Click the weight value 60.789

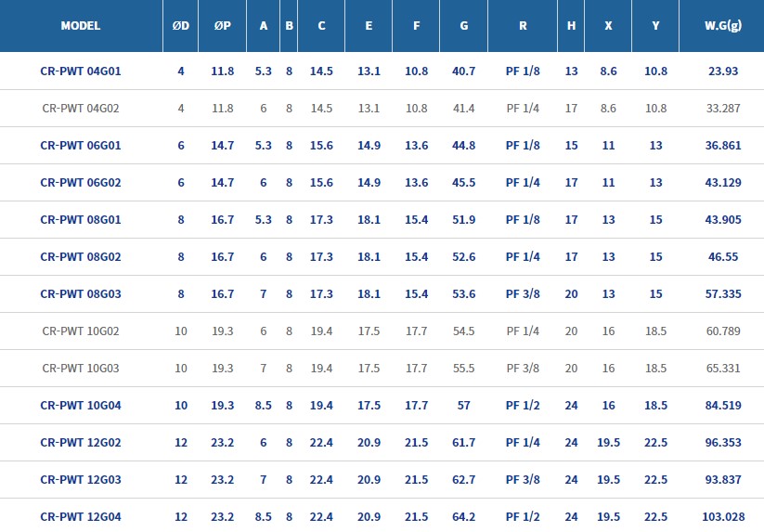click(722, 331)
